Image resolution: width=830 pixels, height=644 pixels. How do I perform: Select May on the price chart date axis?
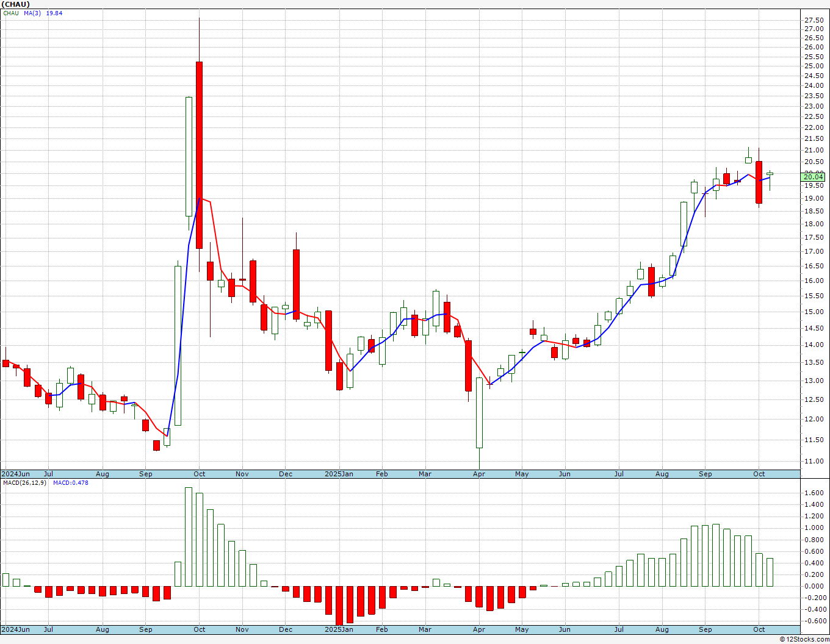click(522, 474)
